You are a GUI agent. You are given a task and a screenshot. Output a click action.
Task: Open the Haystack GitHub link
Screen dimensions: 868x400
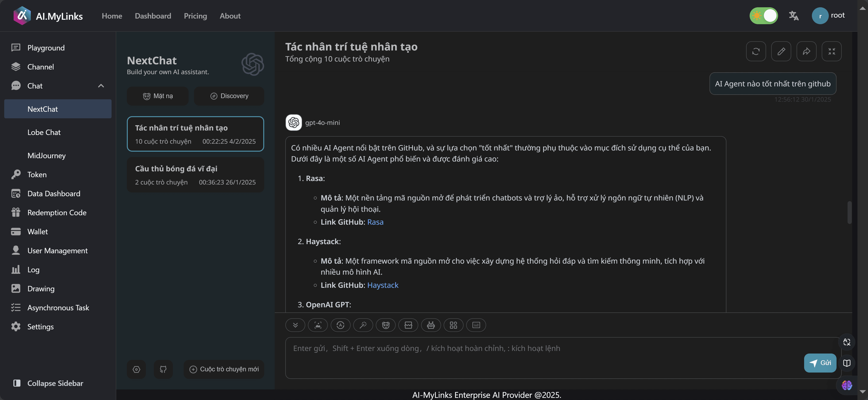383,285
